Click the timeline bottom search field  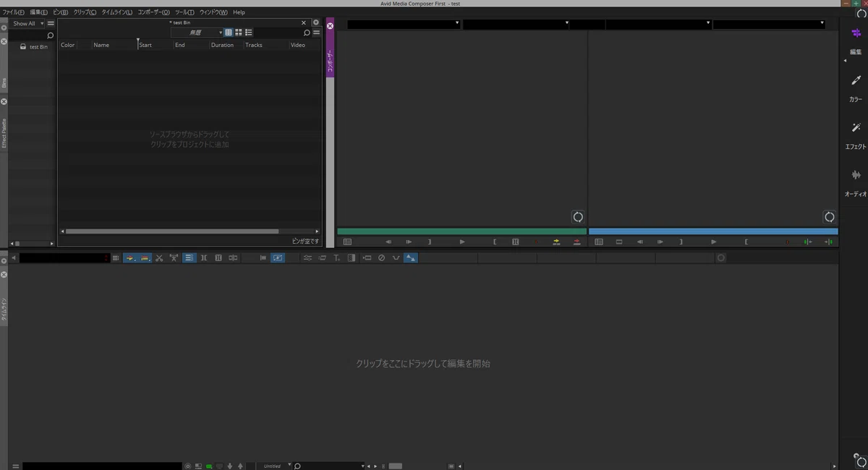(329, 466)
